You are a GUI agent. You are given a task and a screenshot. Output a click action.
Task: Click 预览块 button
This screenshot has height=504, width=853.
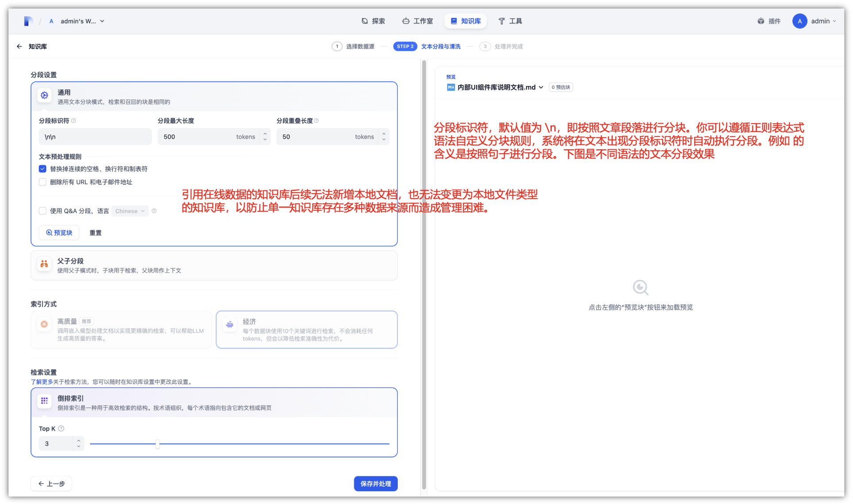pos(59,233)
